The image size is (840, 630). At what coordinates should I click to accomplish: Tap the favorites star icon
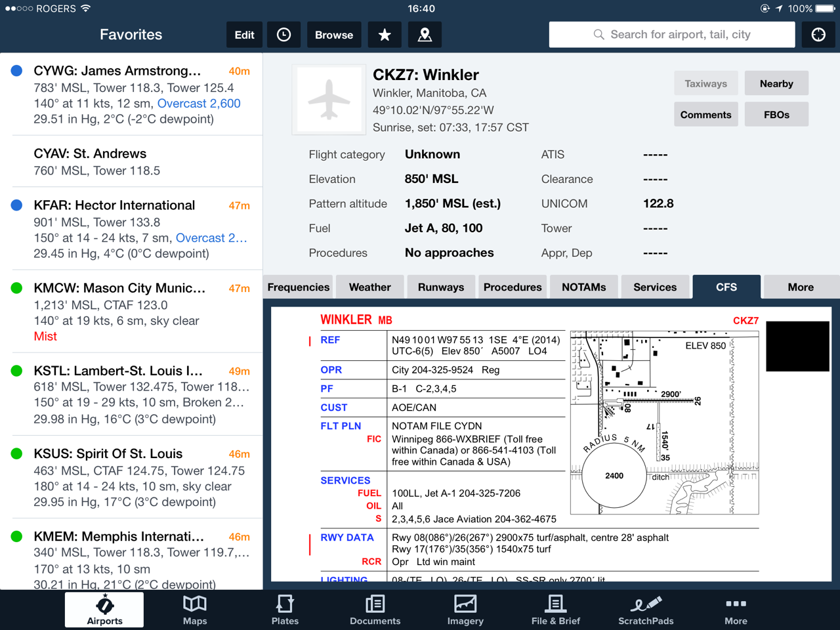(x=385, y=35)
